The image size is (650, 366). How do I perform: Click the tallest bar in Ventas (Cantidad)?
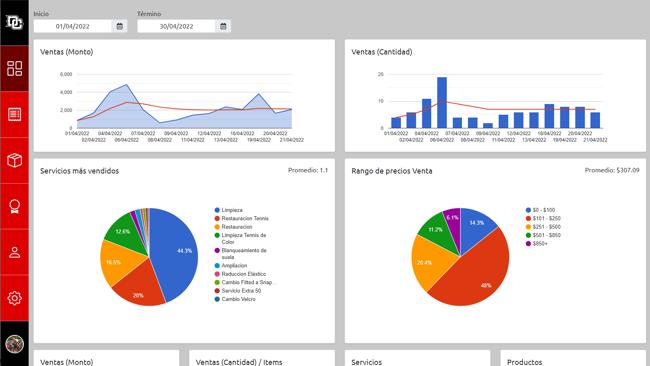(442, 102)
